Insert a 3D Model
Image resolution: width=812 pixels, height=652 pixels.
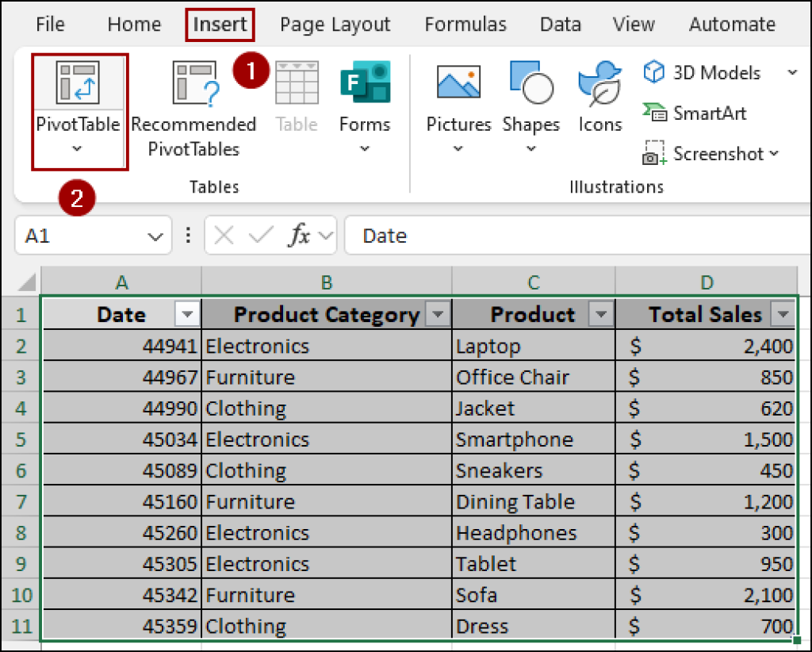click(x=702, y=73)
